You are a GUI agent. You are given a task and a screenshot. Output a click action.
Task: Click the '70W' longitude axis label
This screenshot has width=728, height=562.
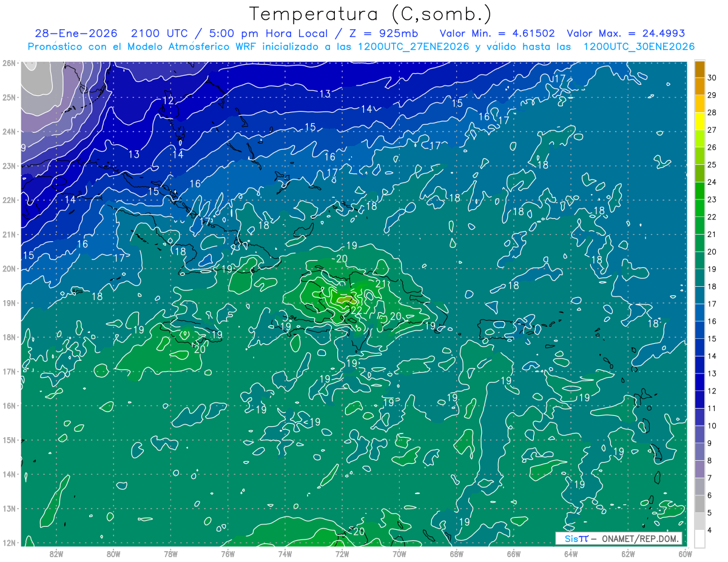(x=399, y=553)
